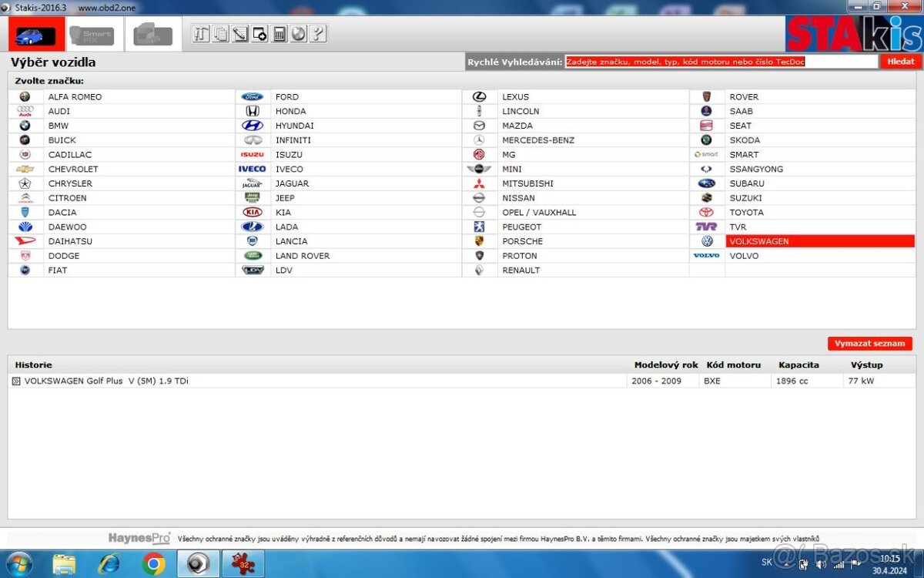Click the globe toolbar icon
Screen dimensions: 924x578
click(298, 34)
